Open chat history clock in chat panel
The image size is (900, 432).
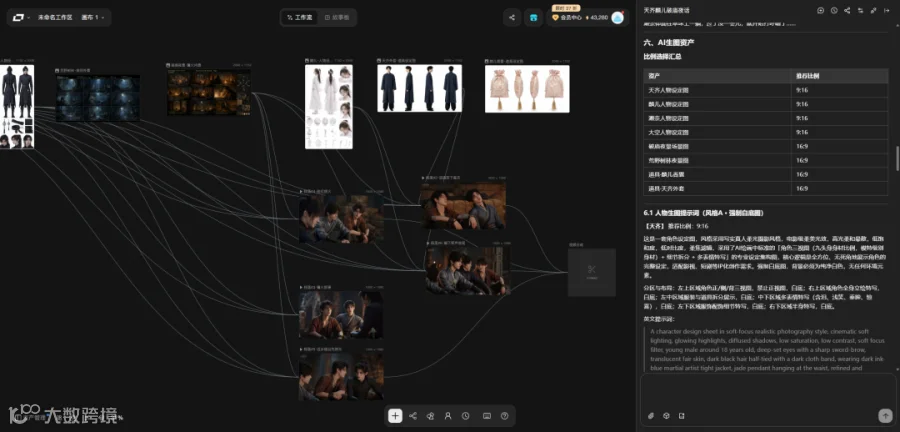[834, 10]
